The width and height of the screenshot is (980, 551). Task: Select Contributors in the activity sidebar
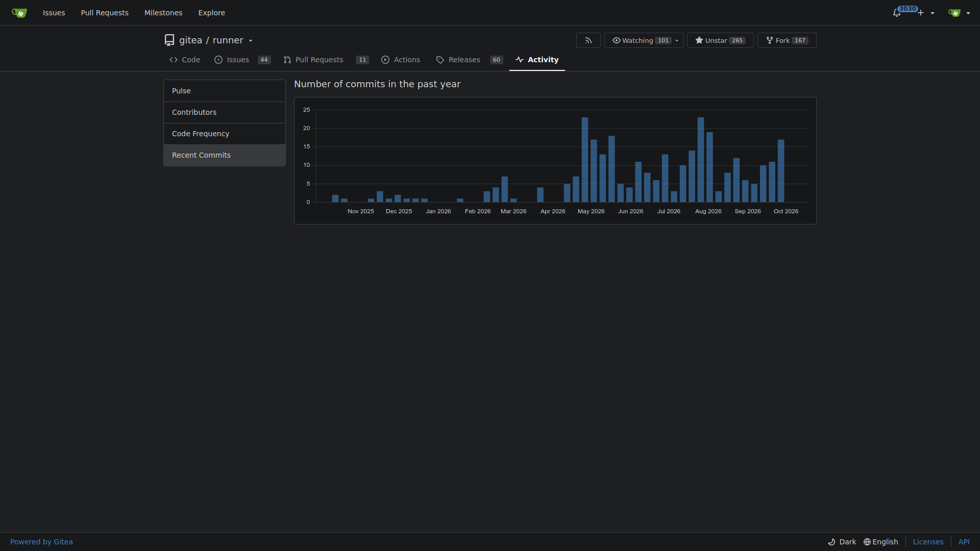[225, 112]
